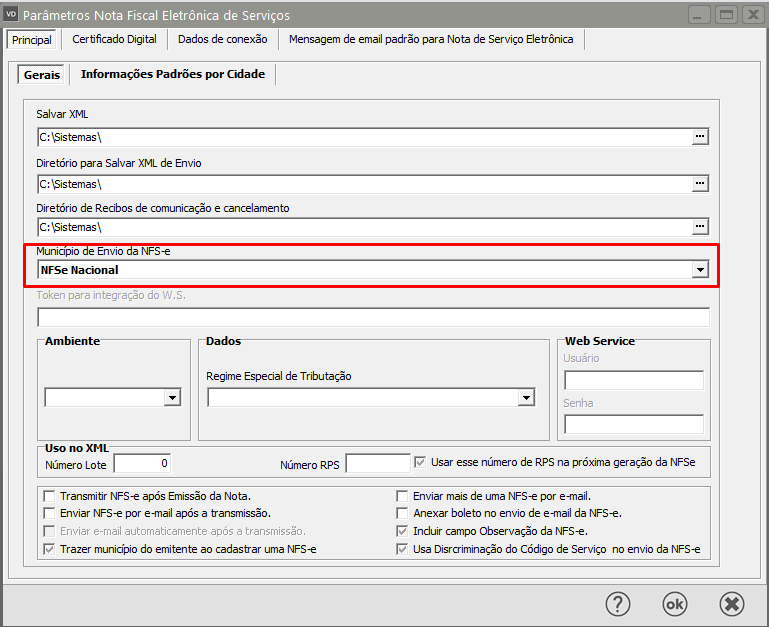Expand the Ambiente dropdown list
The height and width of the screenshot is (627, 769).
coord(172,398)
